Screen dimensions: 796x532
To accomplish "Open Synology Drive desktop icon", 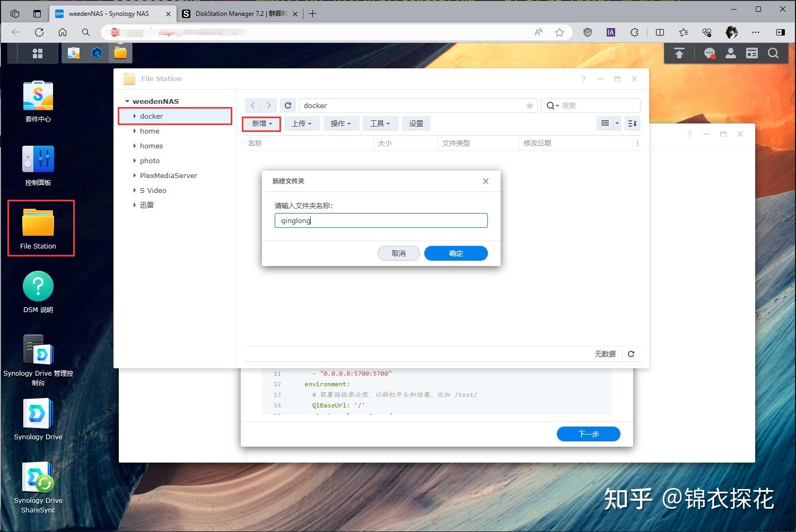I will click(x=38, y=419).
